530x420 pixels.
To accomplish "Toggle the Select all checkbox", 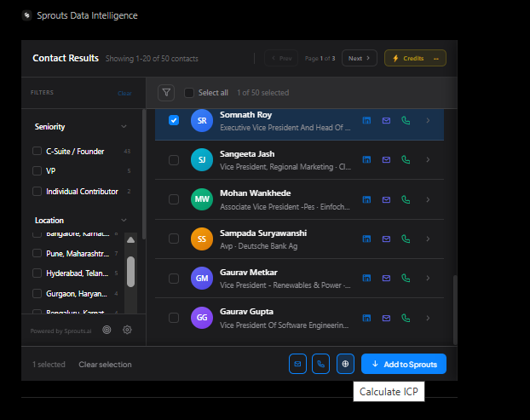I will click(x=189, y=93).
